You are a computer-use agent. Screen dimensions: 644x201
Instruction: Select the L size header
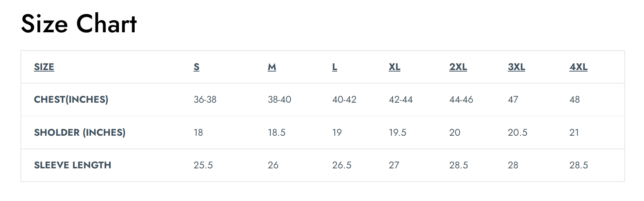click(x=334, y=67)
